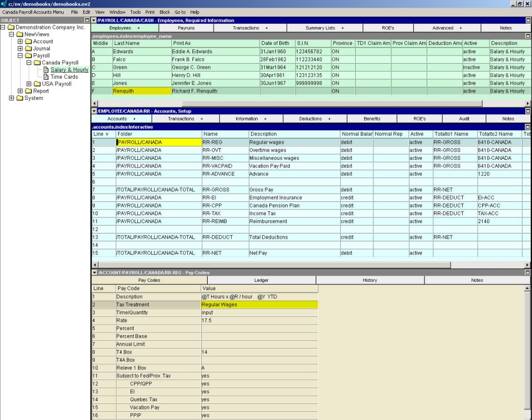Click the OBJECT panel header box icon

click(86, 21)
